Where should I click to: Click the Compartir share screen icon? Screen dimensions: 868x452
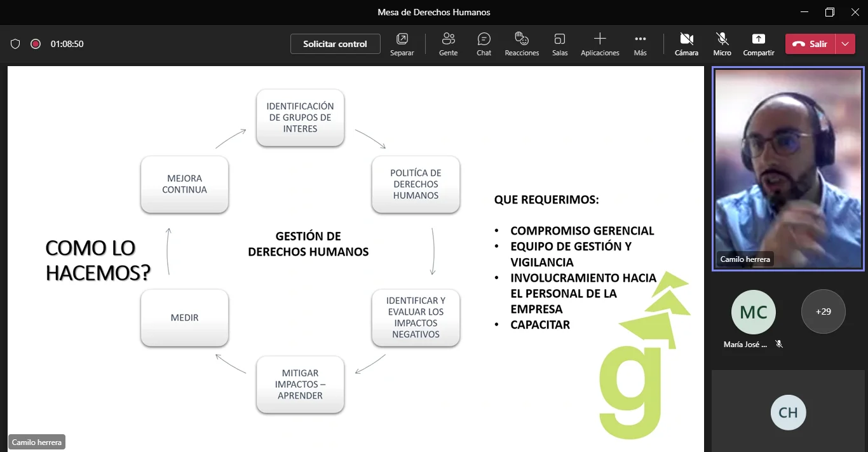click(758, 39)
